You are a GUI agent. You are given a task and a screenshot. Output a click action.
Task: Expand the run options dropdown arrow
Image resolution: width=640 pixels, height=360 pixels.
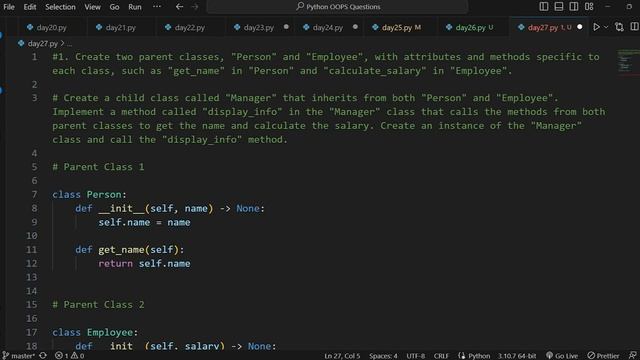coord(606,27)
